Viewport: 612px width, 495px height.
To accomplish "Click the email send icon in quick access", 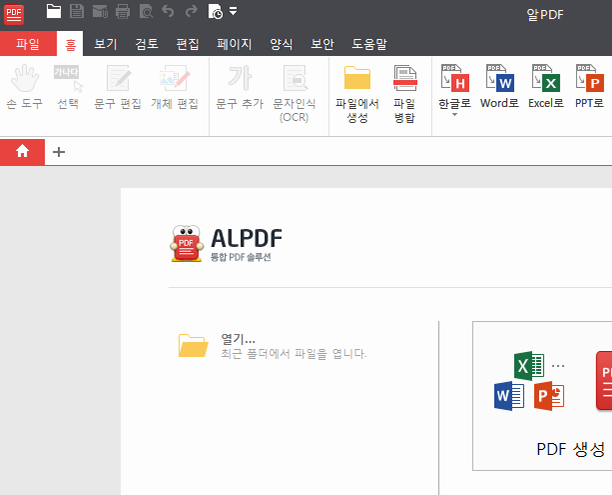I will (100, 12).
